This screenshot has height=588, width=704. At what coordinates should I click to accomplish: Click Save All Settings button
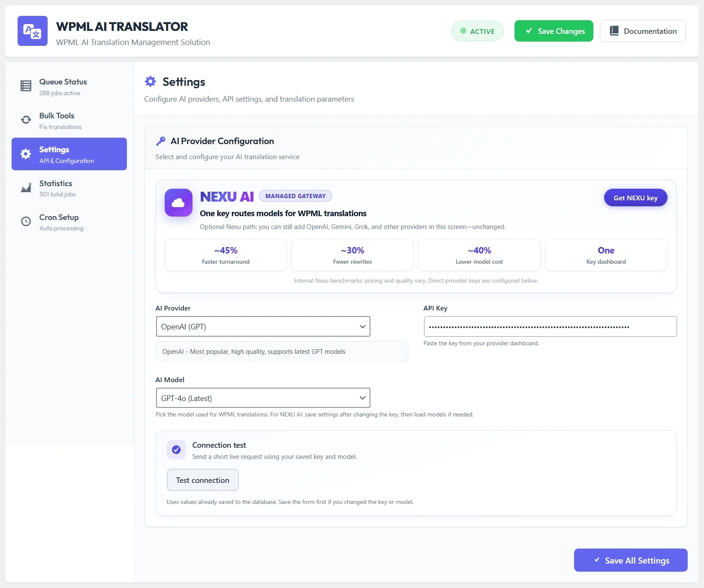(631, 560)
